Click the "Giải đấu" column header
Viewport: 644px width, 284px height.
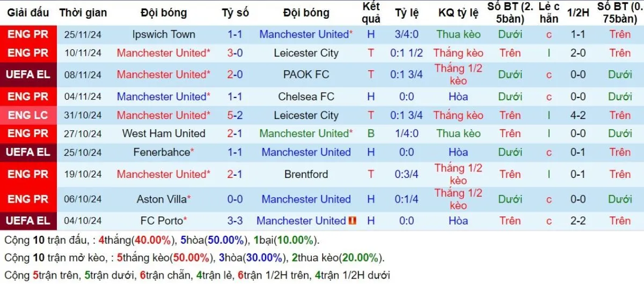28,13
